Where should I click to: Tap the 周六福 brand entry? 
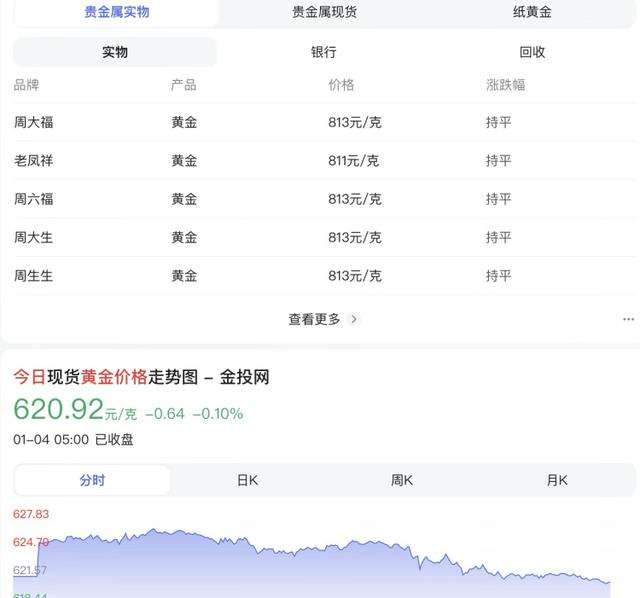[34, 199]
